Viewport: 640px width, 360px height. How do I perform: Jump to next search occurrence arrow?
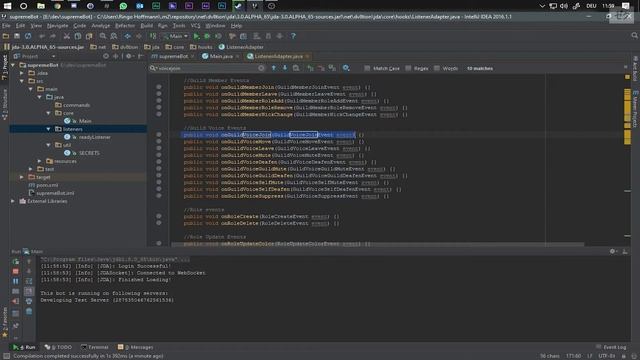[x=284, y=68]
